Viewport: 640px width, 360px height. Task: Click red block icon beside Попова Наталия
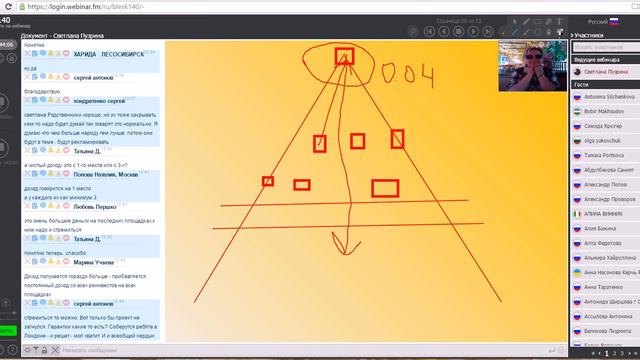tap(66, 173)
